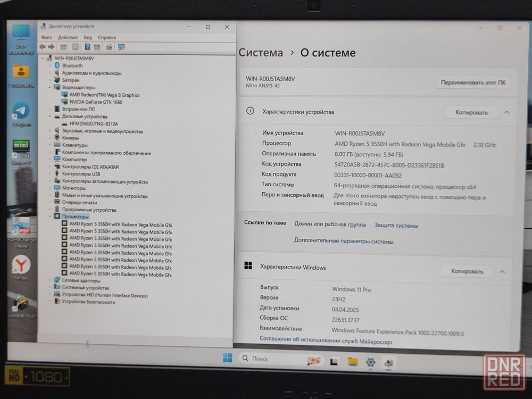Select Очереди печати category
This screenshot has width=532, height=399.
79,203
